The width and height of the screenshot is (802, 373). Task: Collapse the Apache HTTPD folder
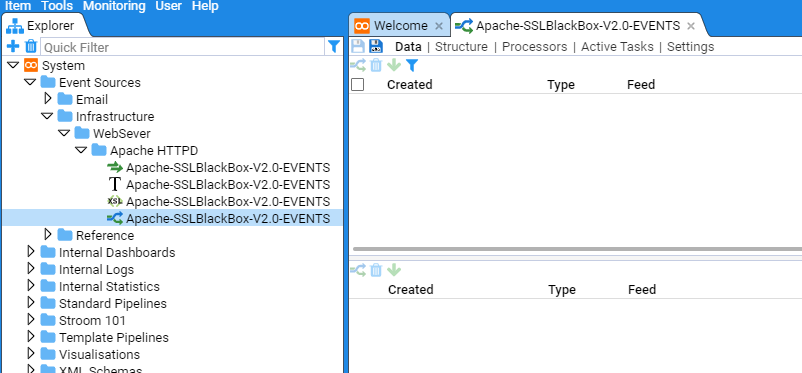[81, 150]
